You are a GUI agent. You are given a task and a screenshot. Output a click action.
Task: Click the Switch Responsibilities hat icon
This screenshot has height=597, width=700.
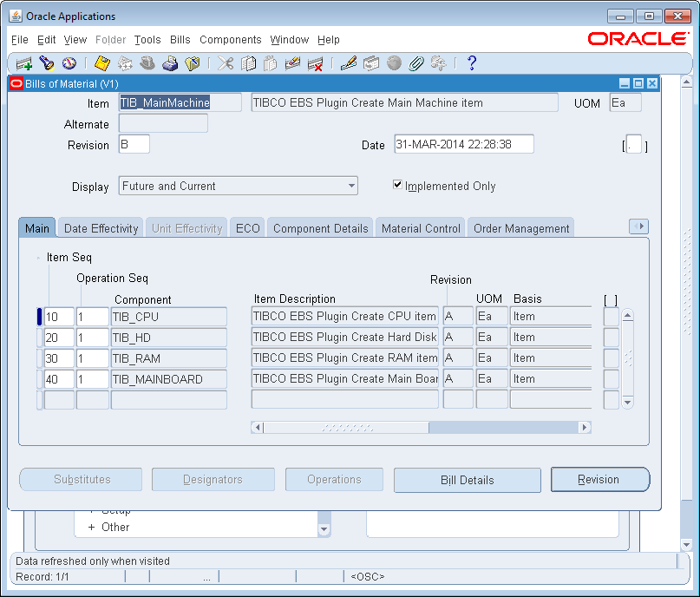point(147,63)
